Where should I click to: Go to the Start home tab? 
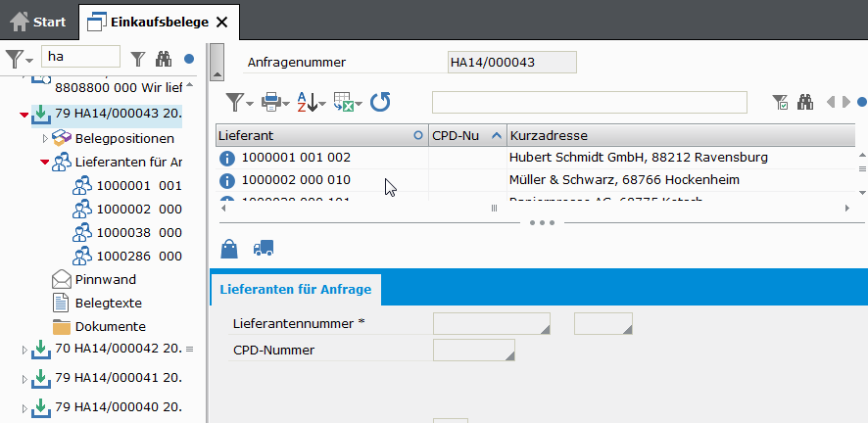tap(37, 23)
